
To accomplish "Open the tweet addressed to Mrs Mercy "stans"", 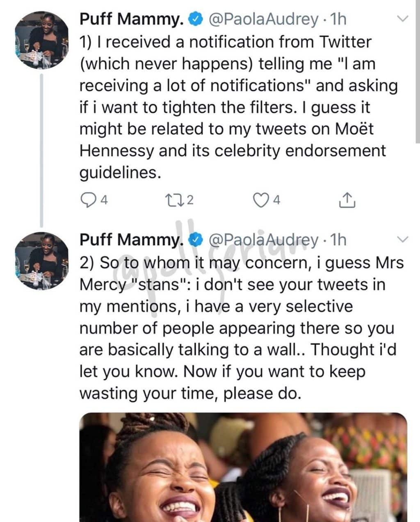I will [x=238, y=328].
